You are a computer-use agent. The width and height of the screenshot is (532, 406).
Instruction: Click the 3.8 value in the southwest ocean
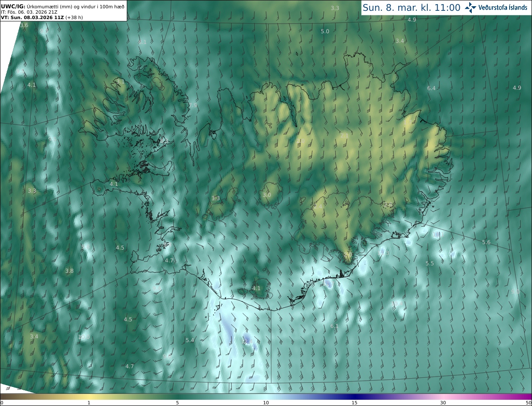[x=69, y=271]
